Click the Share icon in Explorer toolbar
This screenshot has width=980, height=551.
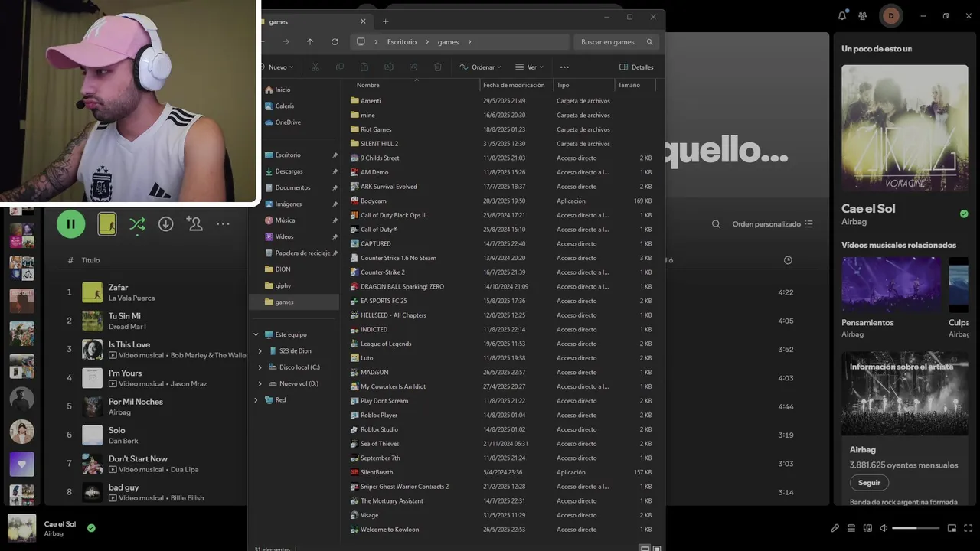(x=413, y=67)
